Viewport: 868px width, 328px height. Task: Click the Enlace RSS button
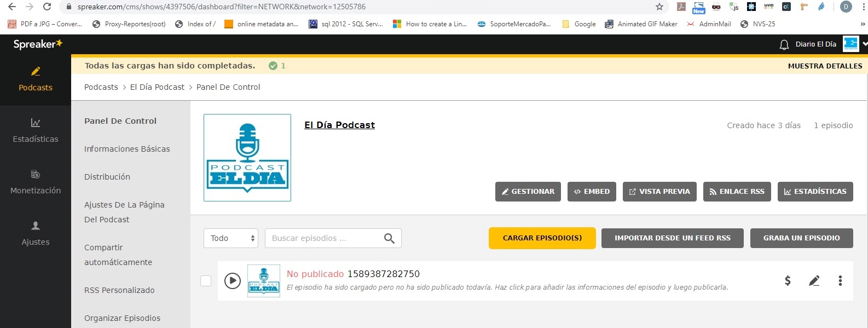[x=737, y=192]
